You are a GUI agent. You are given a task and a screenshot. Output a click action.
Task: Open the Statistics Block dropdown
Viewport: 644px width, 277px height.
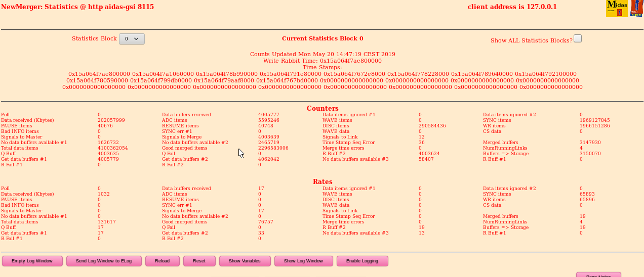pos(132,39)
